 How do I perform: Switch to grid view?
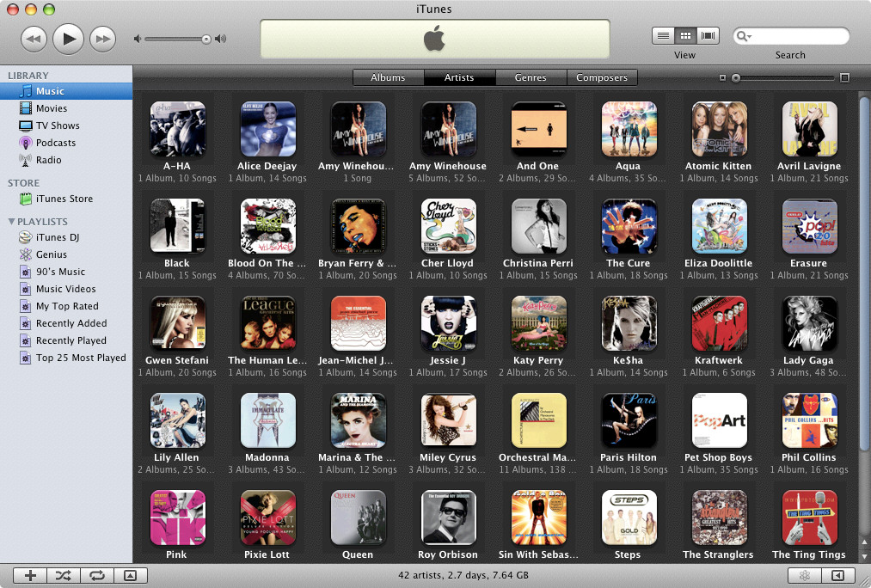point(685,36)
